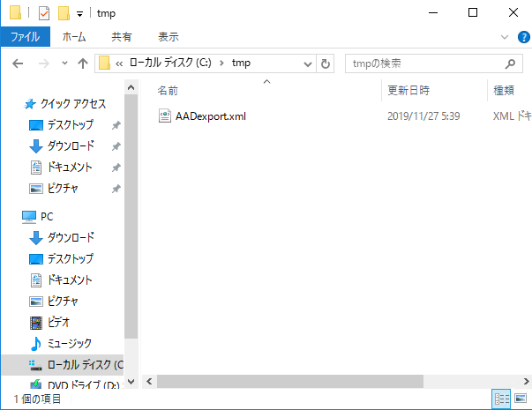
Task: Minimize the tmp window
Action: click(x=433, y=13)
